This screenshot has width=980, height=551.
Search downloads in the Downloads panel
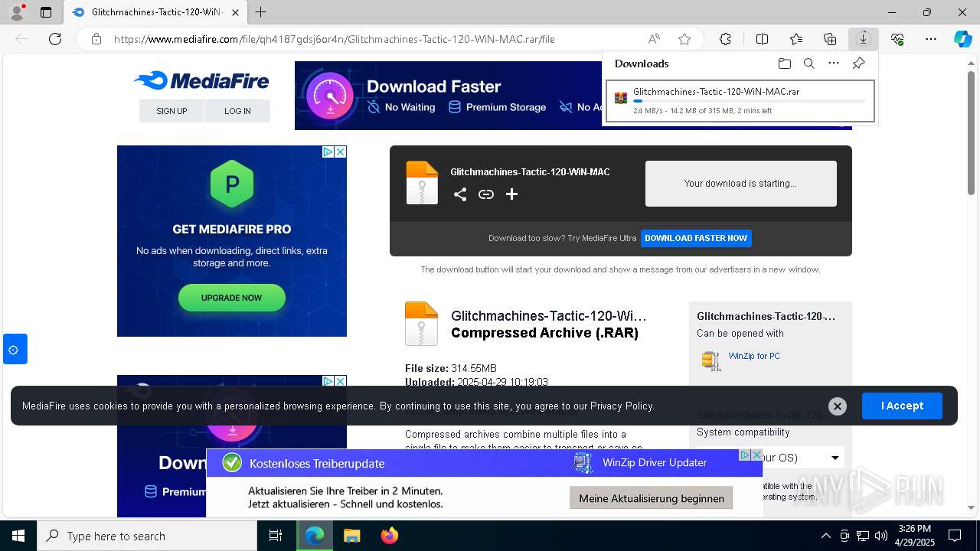[x=808, y=64]
